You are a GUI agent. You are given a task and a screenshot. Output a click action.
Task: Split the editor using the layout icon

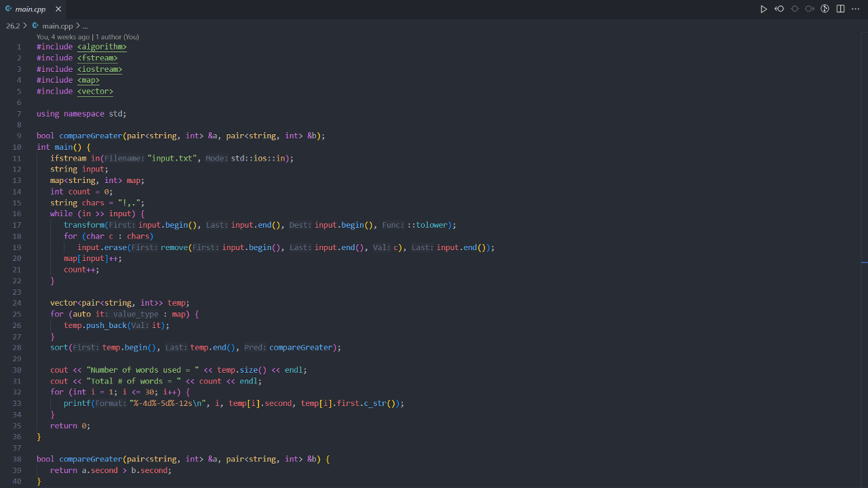pos(840,9)
